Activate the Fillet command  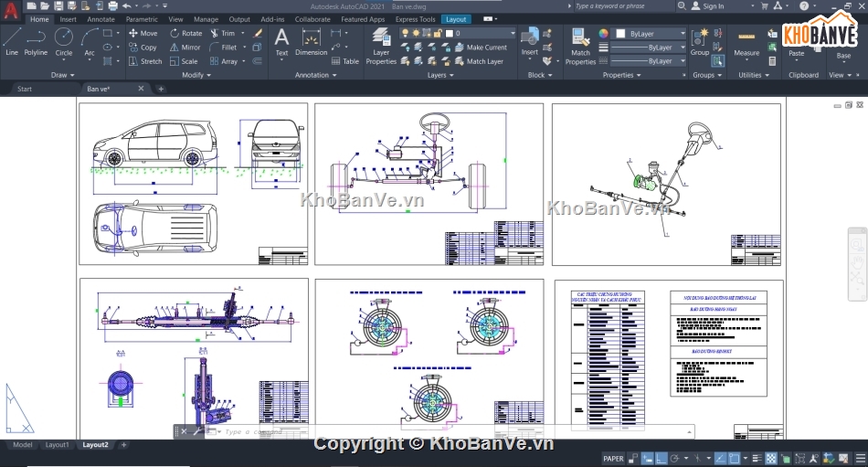(x=224, y=48)
